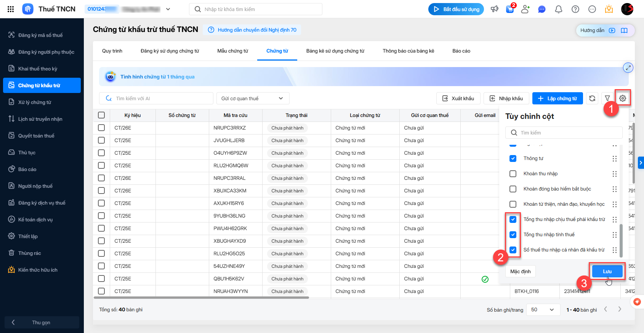The height and width of the screenshot is (333, 644).
Task: Open the column settings gear icon
Action: [622, 98]
